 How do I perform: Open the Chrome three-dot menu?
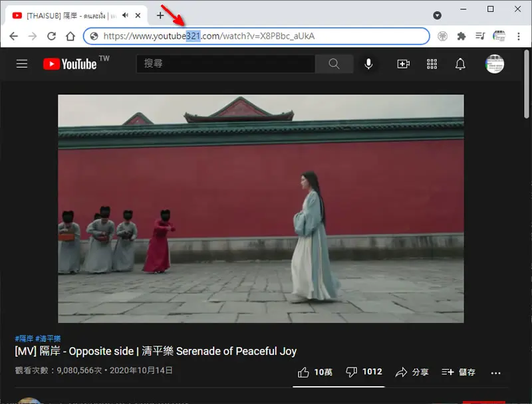[519, 37]
